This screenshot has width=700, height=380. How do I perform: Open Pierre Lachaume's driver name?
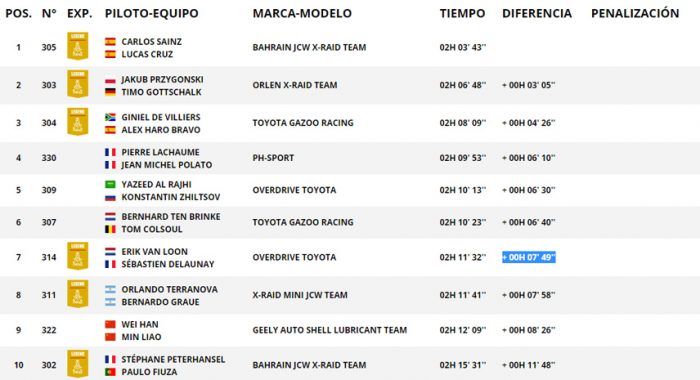[x=160, y=152]
